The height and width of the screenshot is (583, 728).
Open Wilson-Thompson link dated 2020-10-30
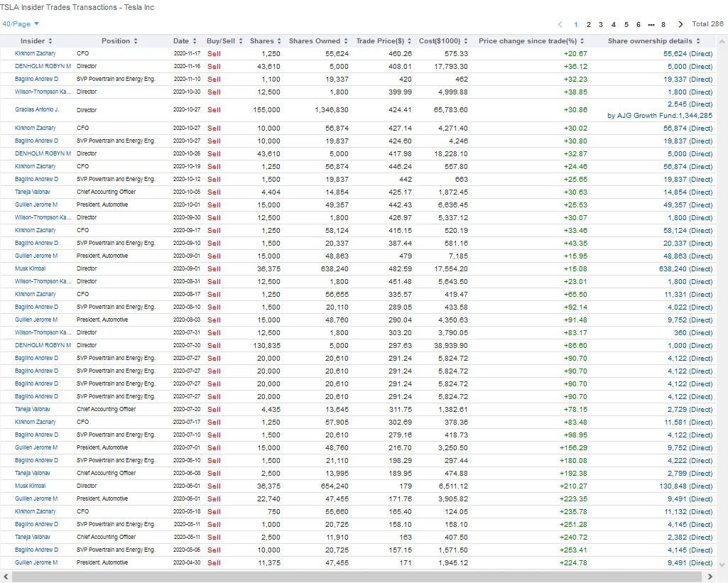[x=43, y=92]
